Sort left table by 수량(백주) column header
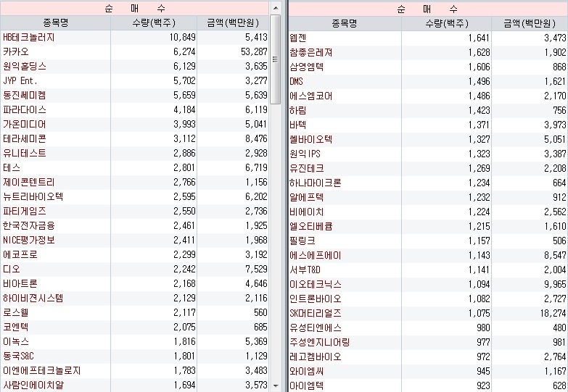568x392 pixels. 154,23
